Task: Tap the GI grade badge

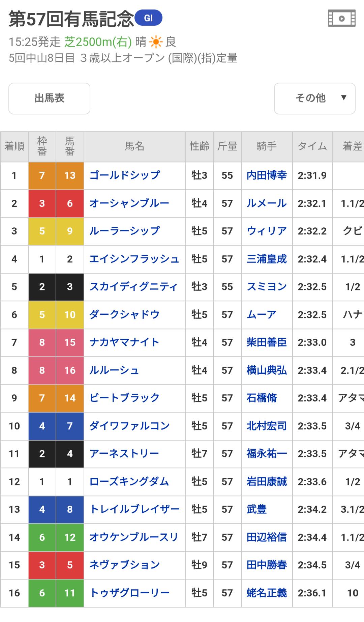Action: [148, 18]
